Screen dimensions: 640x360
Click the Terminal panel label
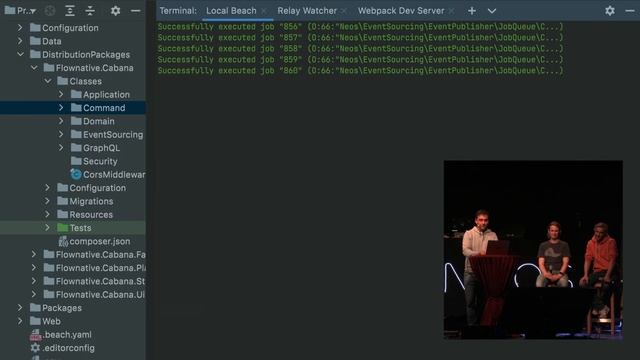[x=178, y=11]
